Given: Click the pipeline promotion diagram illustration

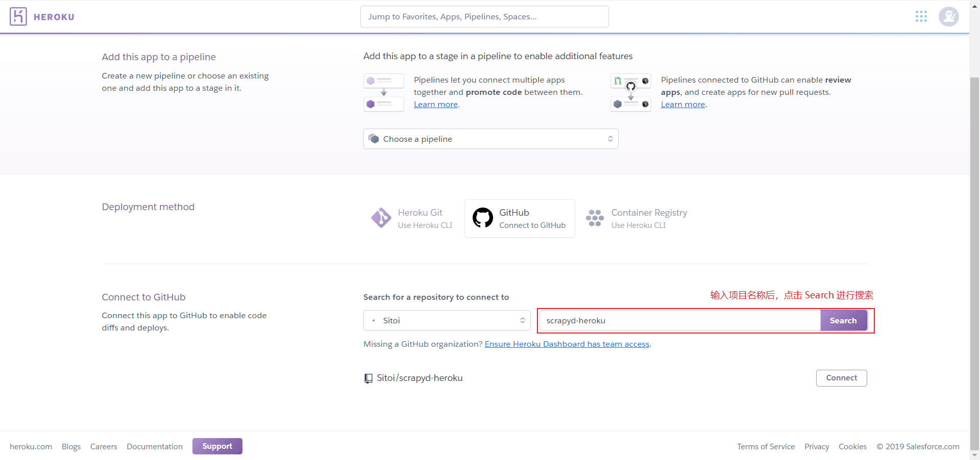Looking at the screenshot, I should (x=384, y=92).
